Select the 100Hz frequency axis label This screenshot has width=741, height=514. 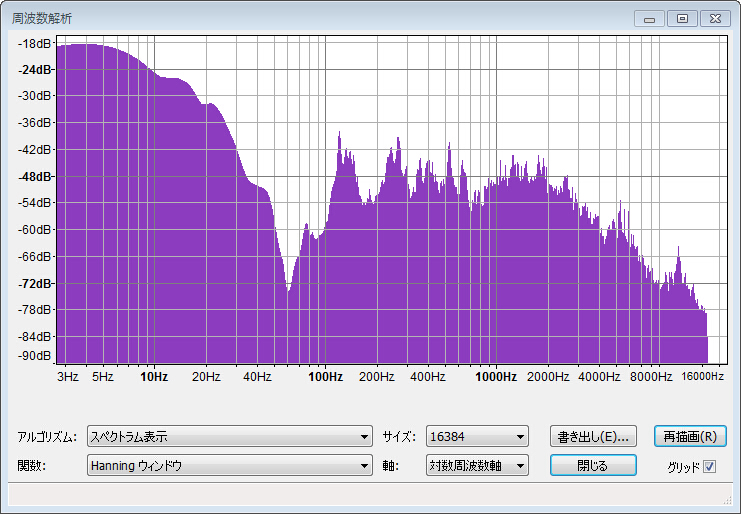pyautogui.click(x=325, y=377)
